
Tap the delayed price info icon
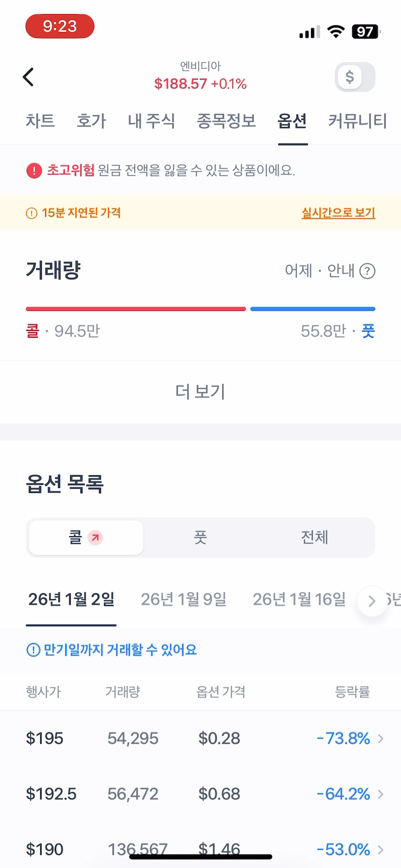[x=31, y=213]
